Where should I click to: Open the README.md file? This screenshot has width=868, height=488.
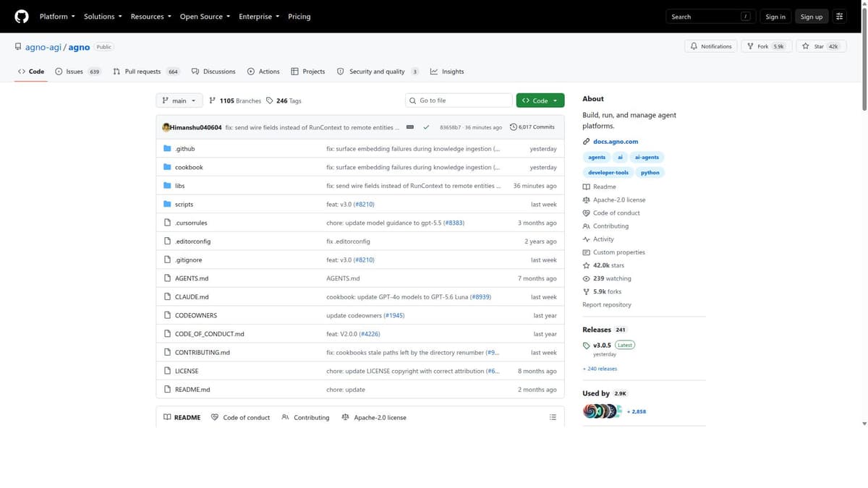pyautogui.click(x=192, y=390)
